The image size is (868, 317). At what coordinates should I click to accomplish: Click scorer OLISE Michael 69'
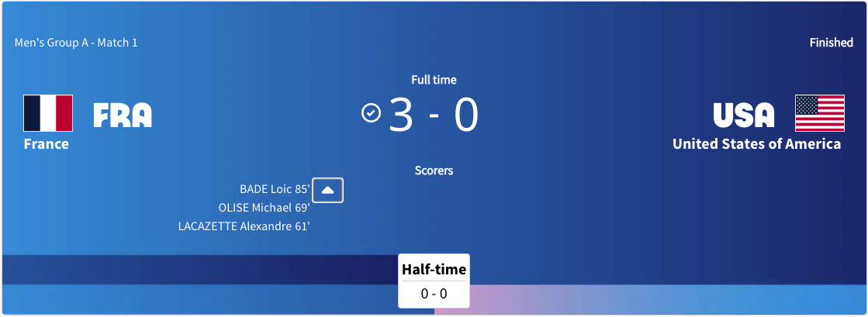265,208
